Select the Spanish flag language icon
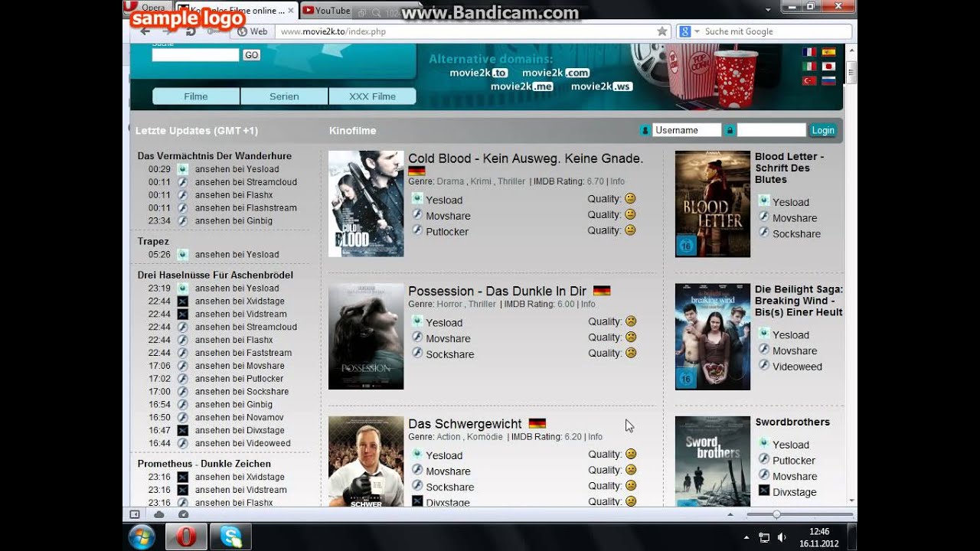Image resolution: width=980 pixels, height=551 pixels. (828, 52)
